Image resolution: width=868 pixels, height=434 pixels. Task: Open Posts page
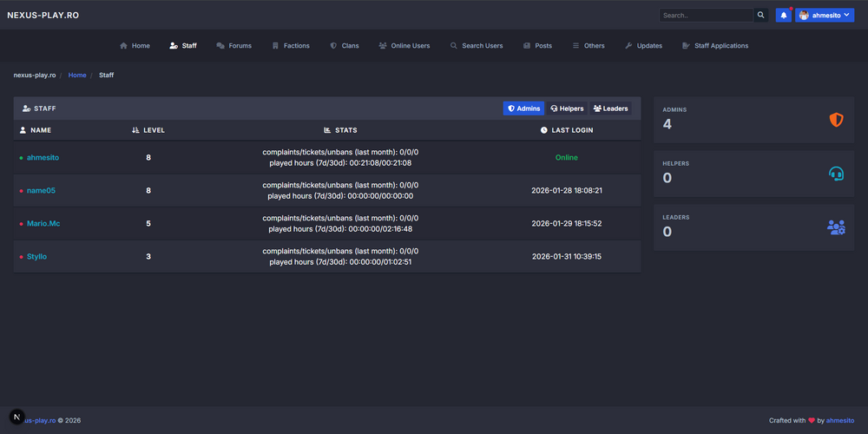click(x=537, y=46)
